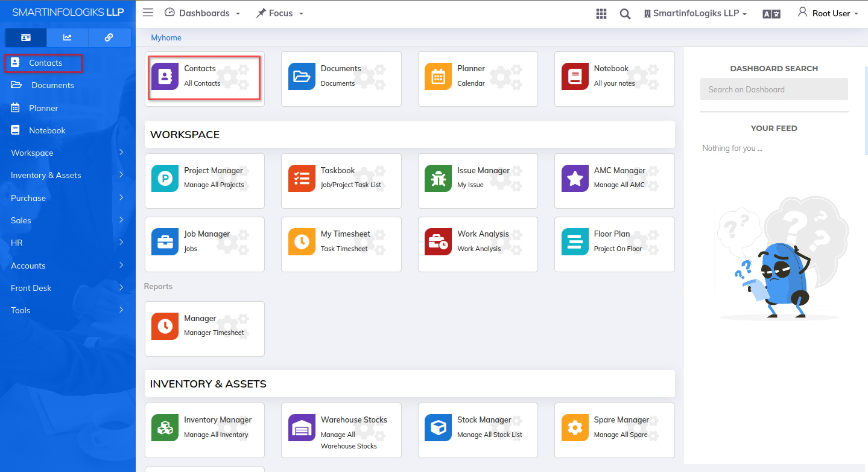Select the chart sidebar tab icon
Screen dimensions: 868x472
click(68, 37)
